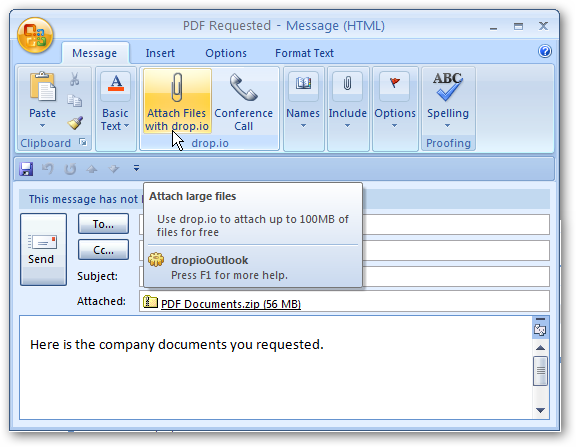The width and height of the screenshot is (576, 447).
Task: Switch to the Insert tab
Action: pos(160,53)
